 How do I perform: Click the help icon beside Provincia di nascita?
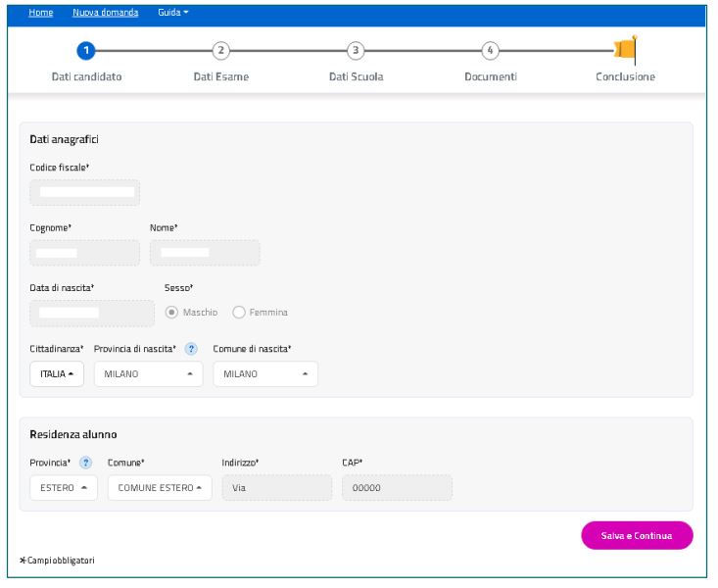191,350
